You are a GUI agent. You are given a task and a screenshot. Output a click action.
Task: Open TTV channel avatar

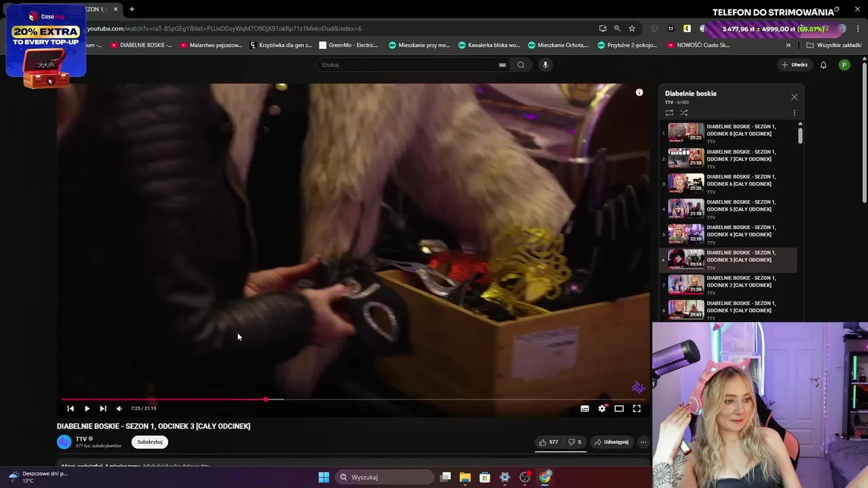[64, 442]
